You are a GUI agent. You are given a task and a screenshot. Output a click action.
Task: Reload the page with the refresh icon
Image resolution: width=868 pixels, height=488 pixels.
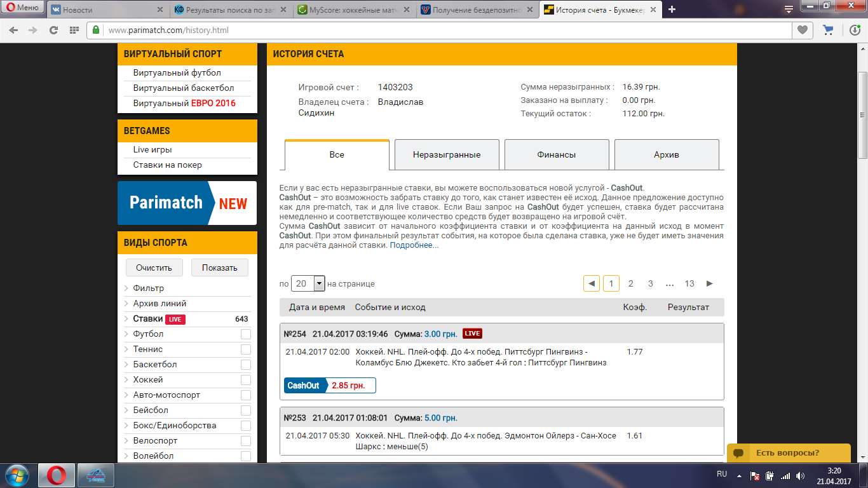tap(53, 30)
